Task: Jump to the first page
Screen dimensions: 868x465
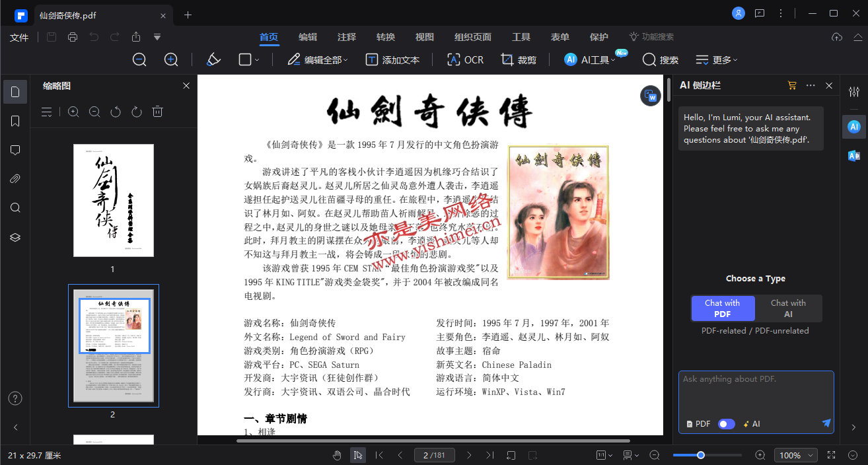Action: coord(379,455)
